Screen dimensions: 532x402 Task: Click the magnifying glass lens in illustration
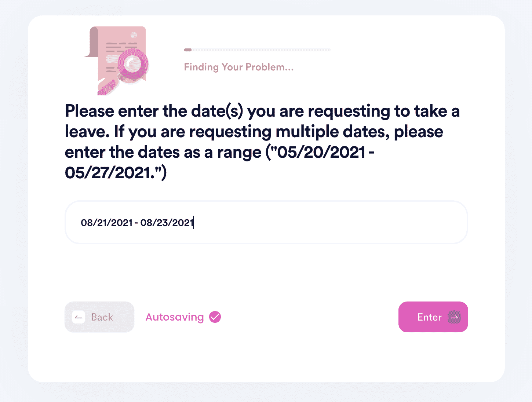[132, 65]
